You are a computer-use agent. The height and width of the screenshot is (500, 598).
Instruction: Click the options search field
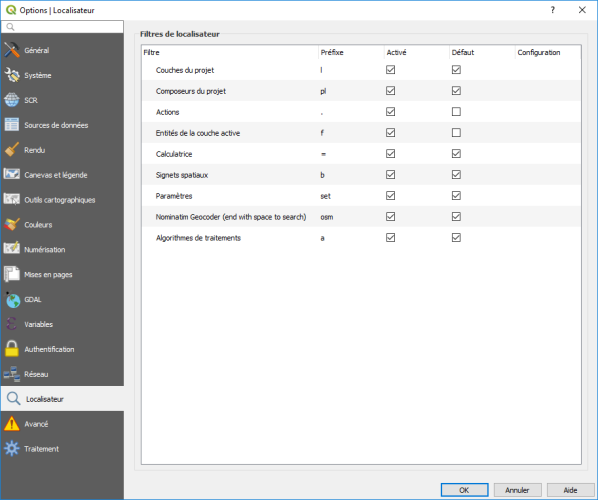pyautogui.click(x=62, y=27)
